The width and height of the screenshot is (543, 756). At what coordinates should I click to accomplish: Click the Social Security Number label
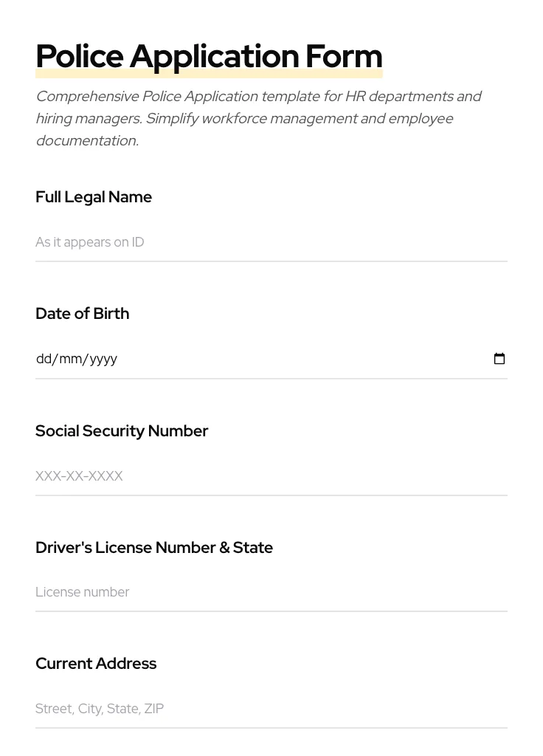pos(122,430)
